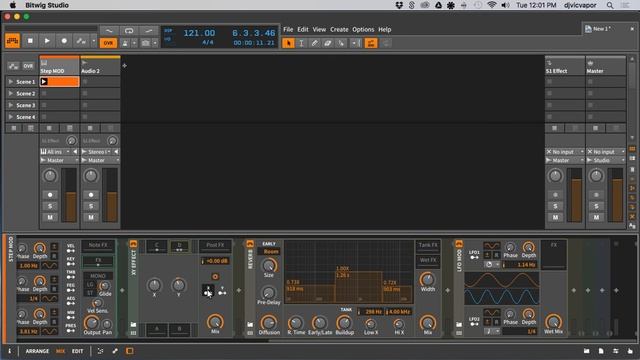Mute the Audio 2 track
Screen dimensions: 640x360
click(91, 217)
